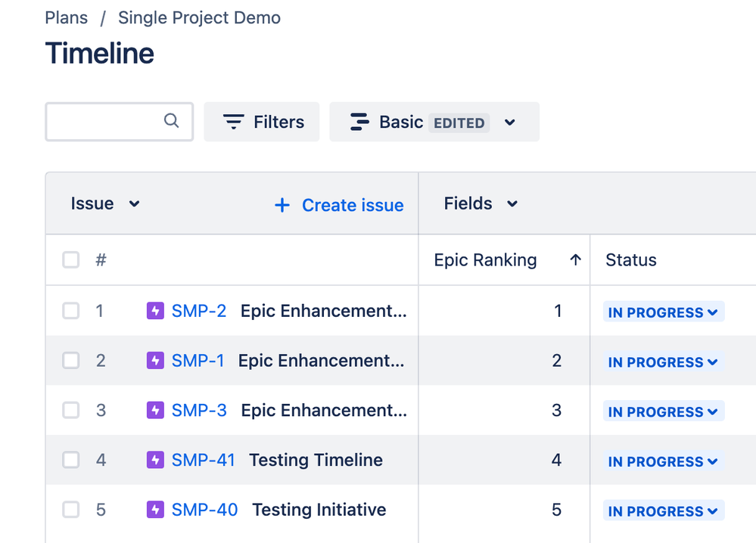
Task: Check the box for row SMP-3
Action: pos(71,410)
